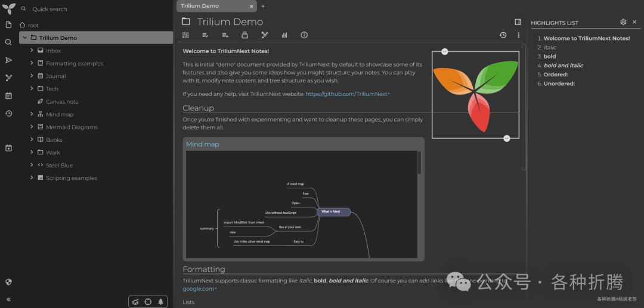Open the google.com link
Screen dimensions: 644x308
[199, 289]
